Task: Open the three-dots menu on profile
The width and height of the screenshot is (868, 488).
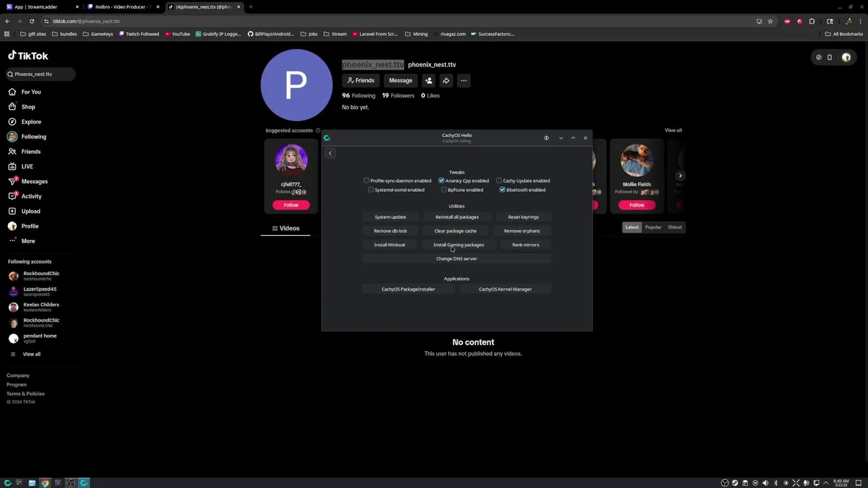Action: (464, 81)
